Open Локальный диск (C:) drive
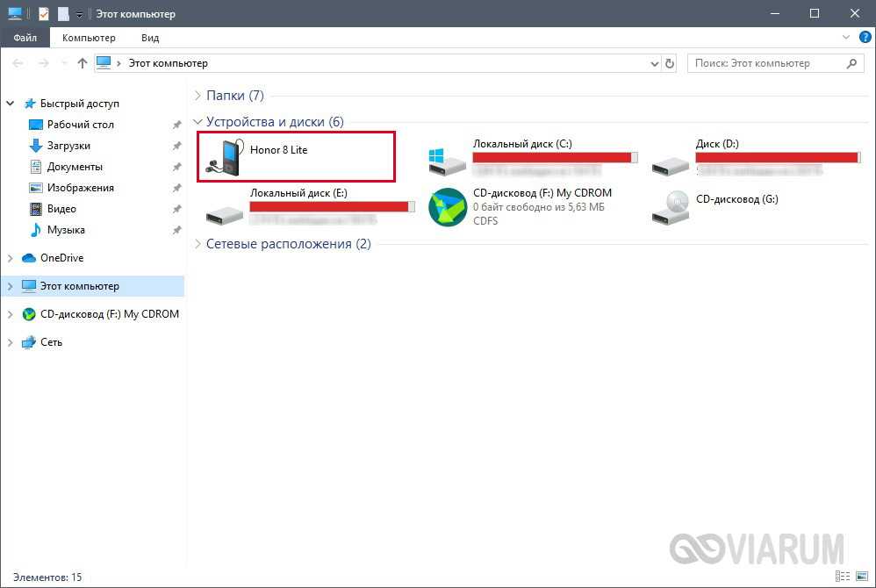The height and width of the screenshot is (588, 876). [x=521, y=144]
